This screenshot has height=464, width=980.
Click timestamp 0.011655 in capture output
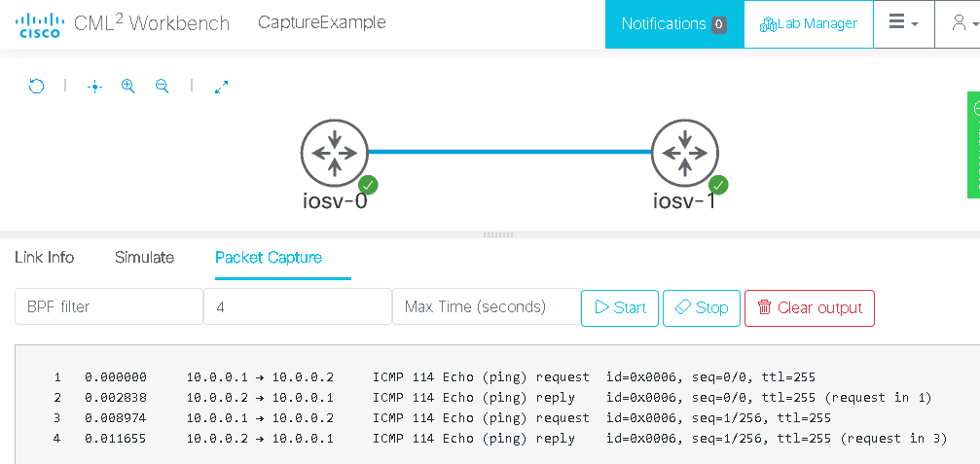116,439
